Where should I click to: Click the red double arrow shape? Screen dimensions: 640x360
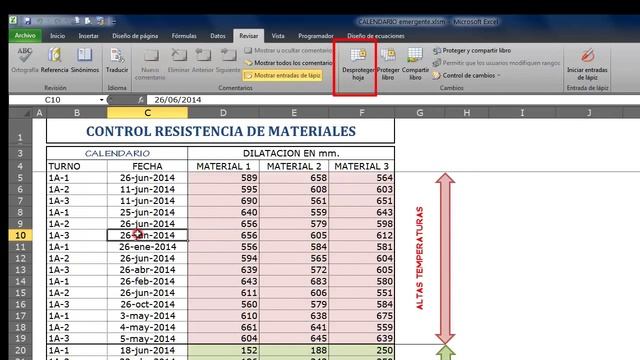(445, 258)
